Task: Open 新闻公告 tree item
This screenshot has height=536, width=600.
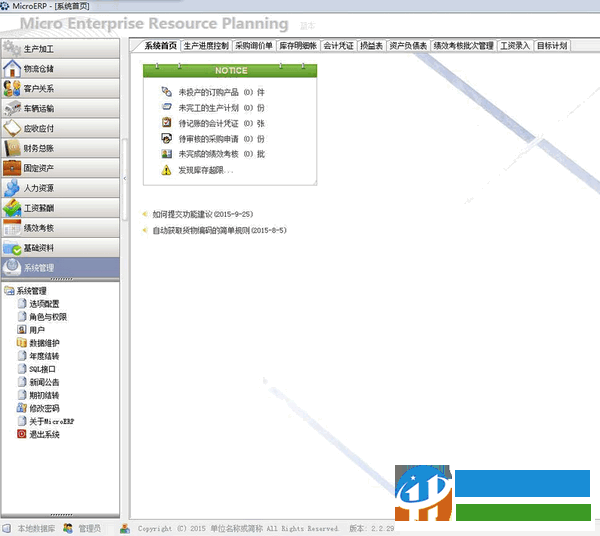Action: [x=44, y=382]
